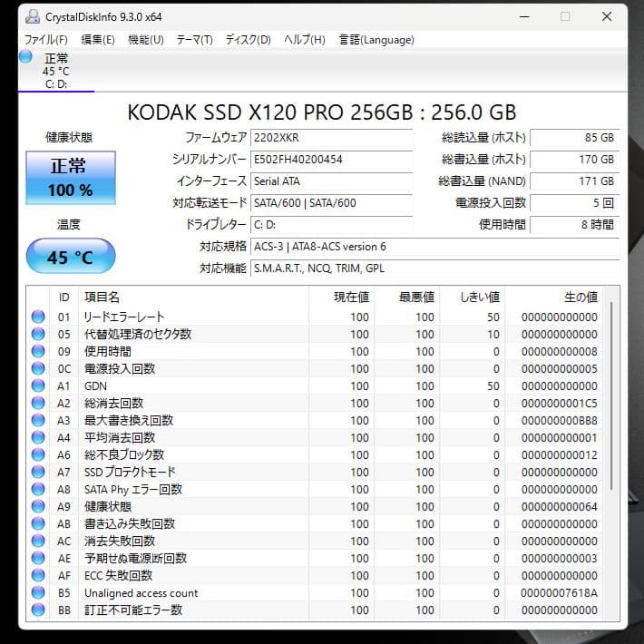Click status orb for B5 Unaligned access count
This screenshot has height=644, width=644.
point(38,592)
